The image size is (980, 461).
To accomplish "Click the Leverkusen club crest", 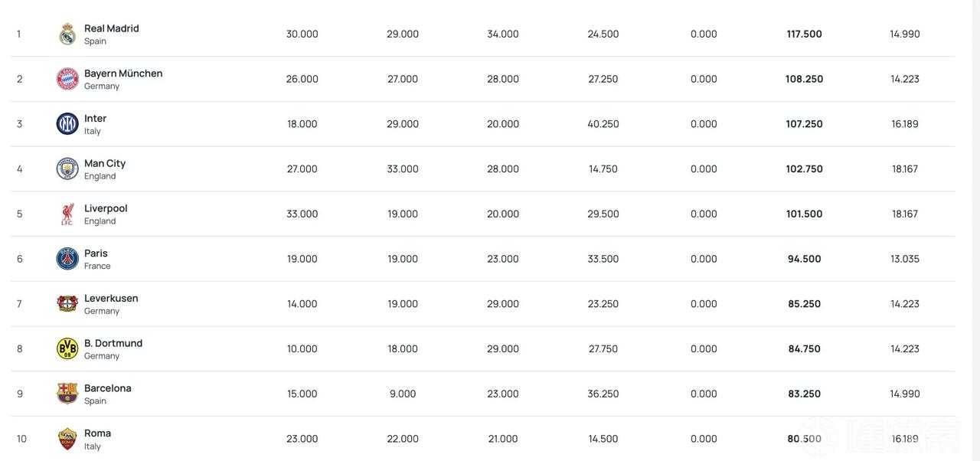I will (67, 304).
